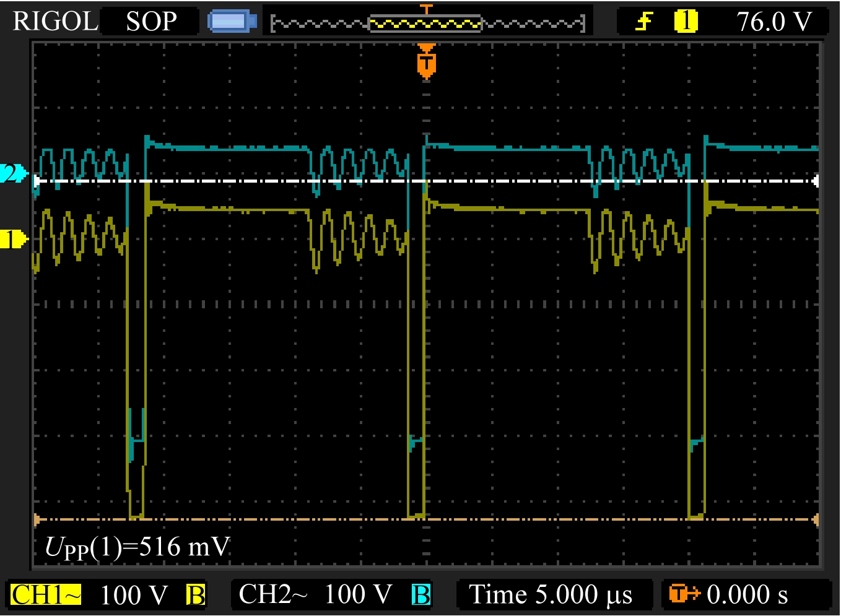Click the yellow channel 1 ground marker

tap(13, 238)
